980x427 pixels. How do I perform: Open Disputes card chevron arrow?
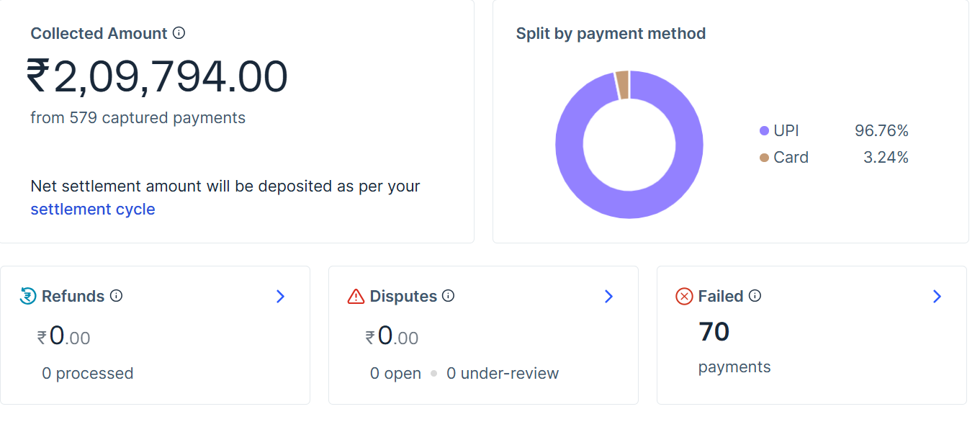click(608, 297)
